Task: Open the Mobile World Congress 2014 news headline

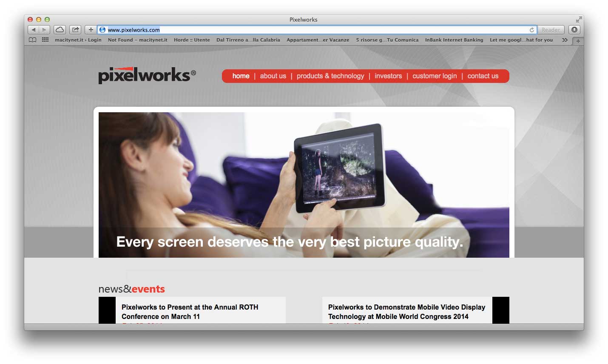Action: pos(406,312)
